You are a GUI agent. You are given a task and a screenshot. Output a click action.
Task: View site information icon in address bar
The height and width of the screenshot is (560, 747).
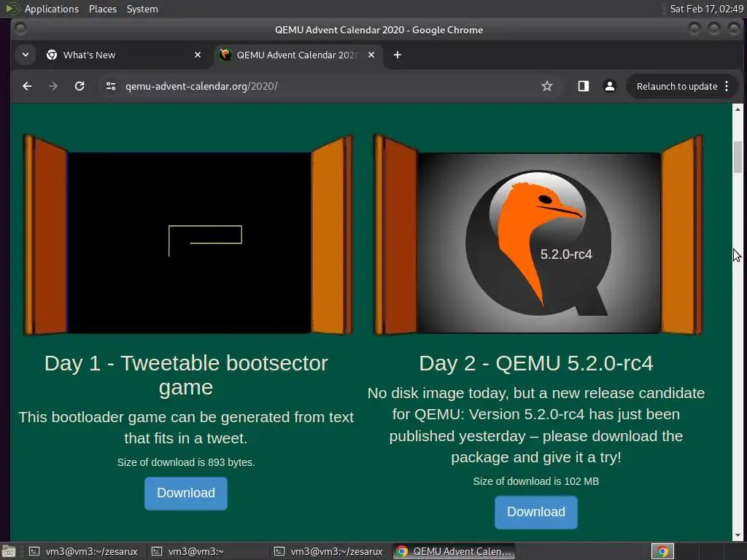click(x=111, y=86)
